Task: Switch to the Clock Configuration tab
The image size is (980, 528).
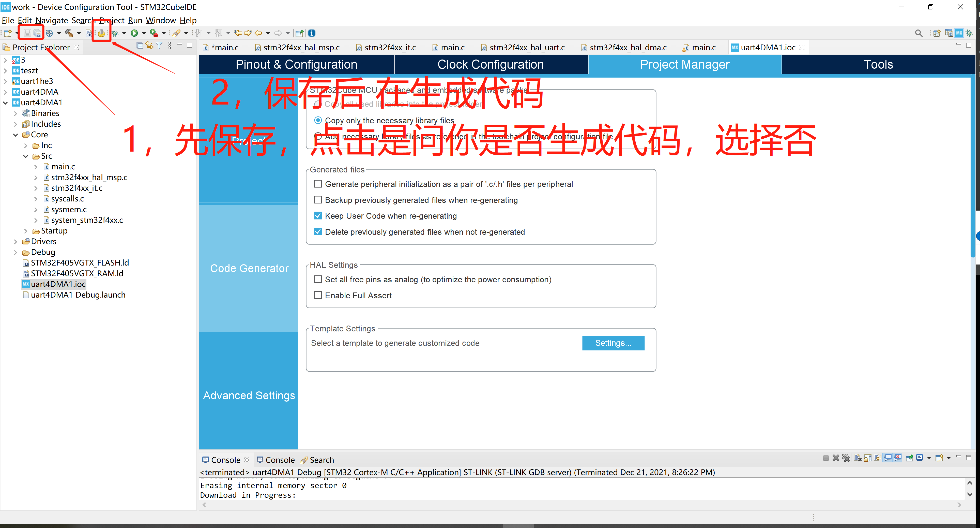Action: [x=490, y=64]
